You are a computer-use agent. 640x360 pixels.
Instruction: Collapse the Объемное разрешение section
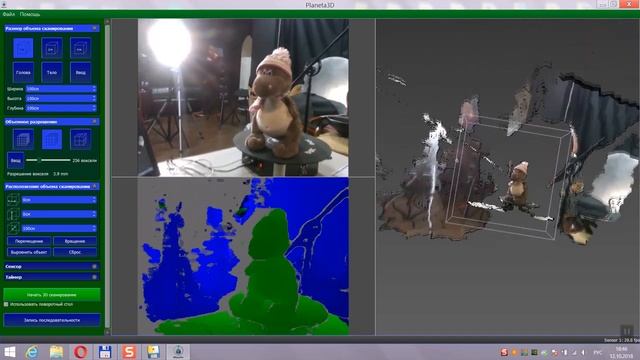coord(94,122)
